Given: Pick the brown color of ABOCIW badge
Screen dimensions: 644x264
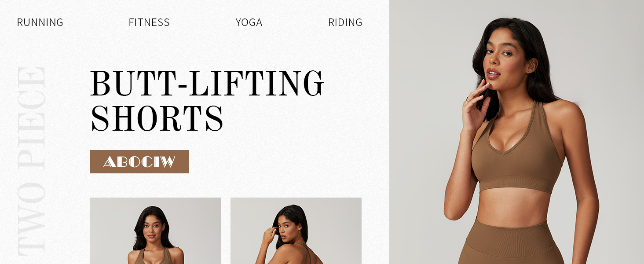Looking at the screenshot, I should (x=139, y=161).
